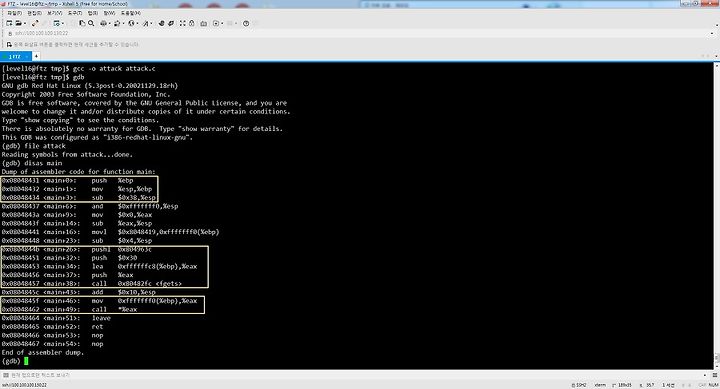Expand the Font icon dropdown arrow
The width and height of the screenshot is (720, 389).
[x=152, y=23]
